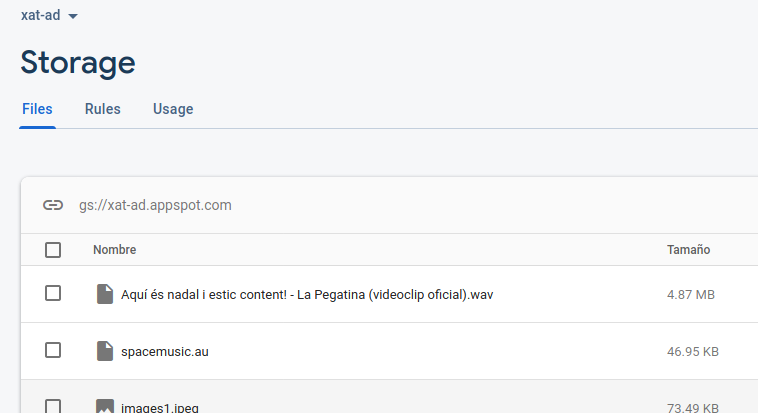This screenshot has height=413, width=758.
Task: Toggle the checkbox for images1.jpeg
Action: coord(53,406)
